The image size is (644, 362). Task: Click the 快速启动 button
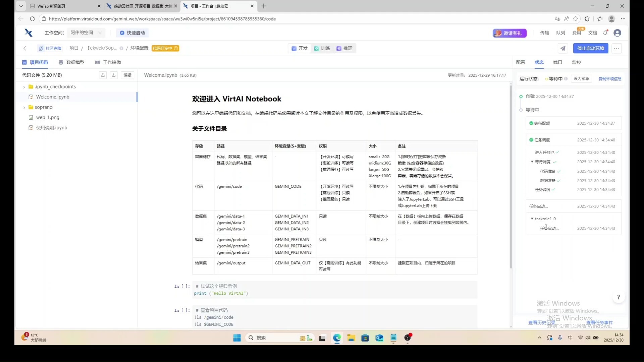tap(132, 33)
